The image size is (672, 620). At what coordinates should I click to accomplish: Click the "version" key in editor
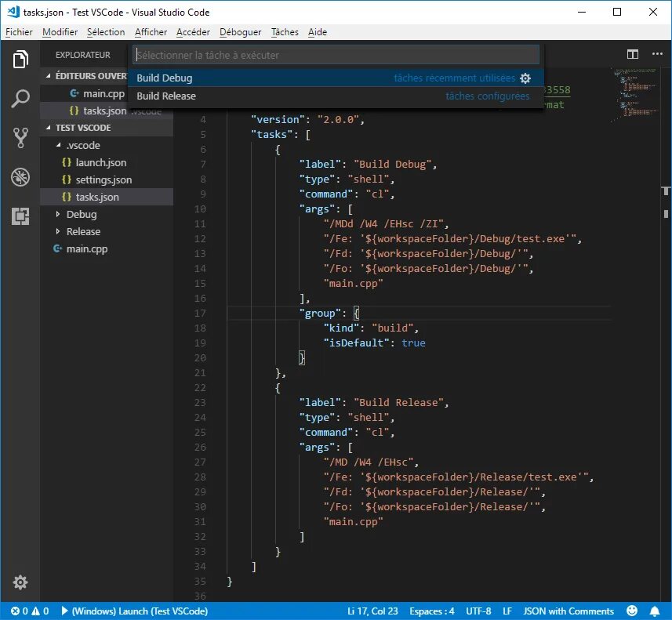click(278, 120)
